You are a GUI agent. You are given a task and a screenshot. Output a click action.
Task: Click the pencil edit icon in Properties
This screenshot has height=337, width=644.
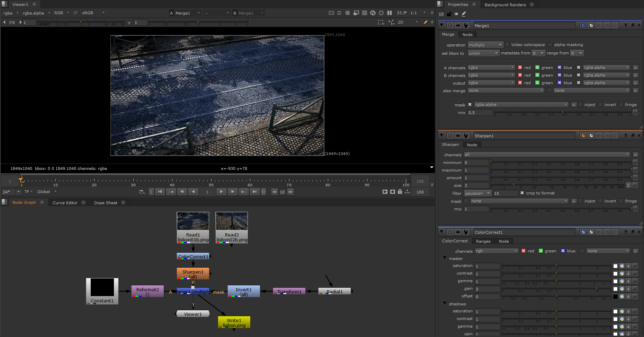[x=464, y=14]
